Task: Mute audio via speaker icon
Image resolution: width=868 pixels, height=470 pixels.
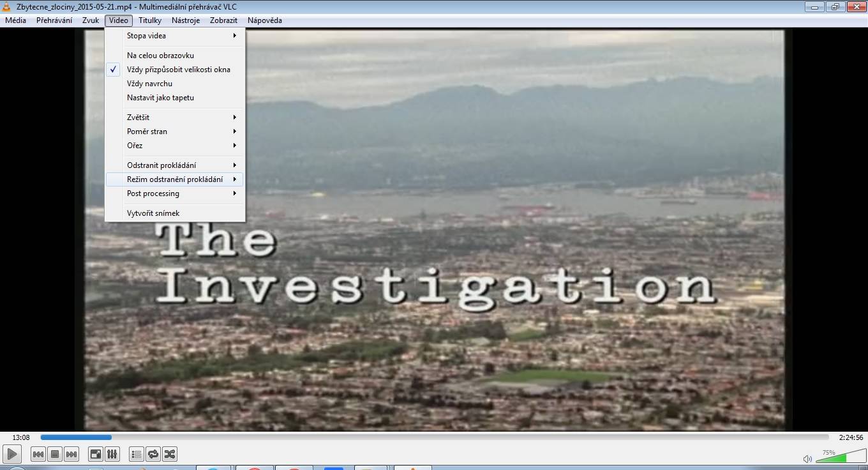Action: tap(807, 459)
